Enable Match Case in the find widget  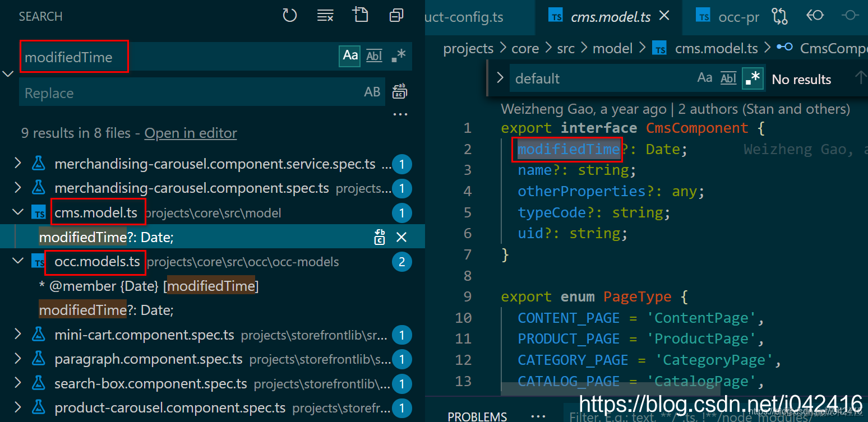pyautogui.click(x=705, y=78)
